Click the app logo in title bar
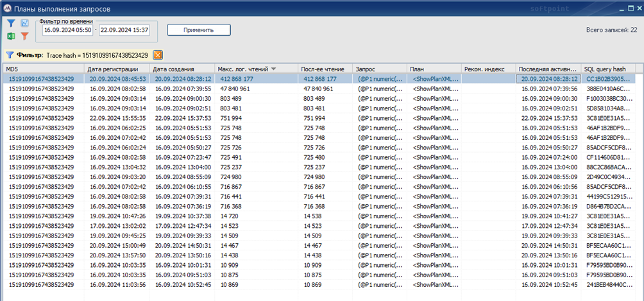 pyautogui.click(x=8, y=8)
